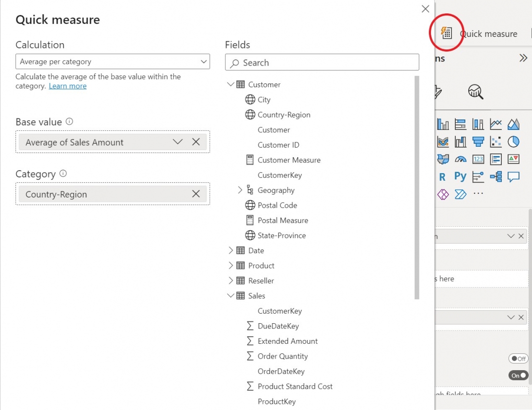Select the gauge visual icon

tap(461, 160)
